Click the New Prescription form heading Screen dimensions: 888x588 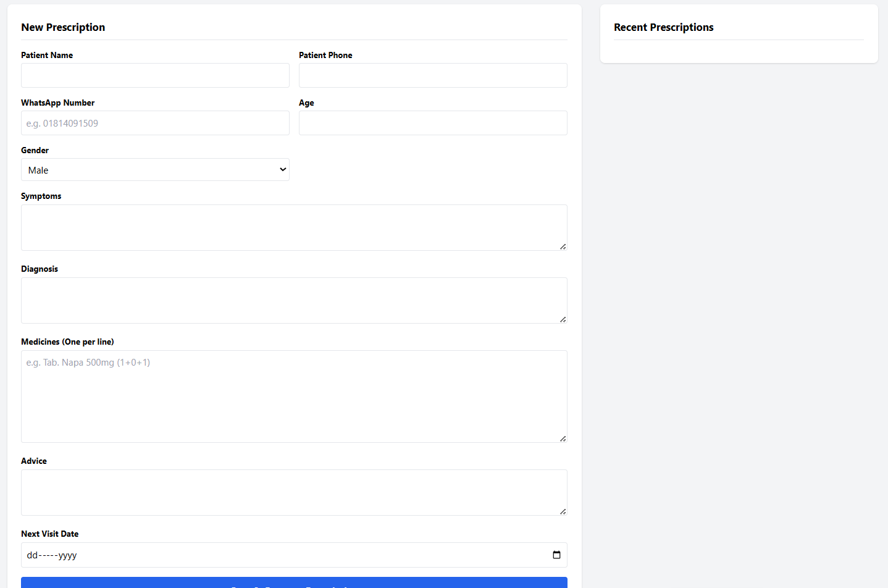click(x=63, y=27)
